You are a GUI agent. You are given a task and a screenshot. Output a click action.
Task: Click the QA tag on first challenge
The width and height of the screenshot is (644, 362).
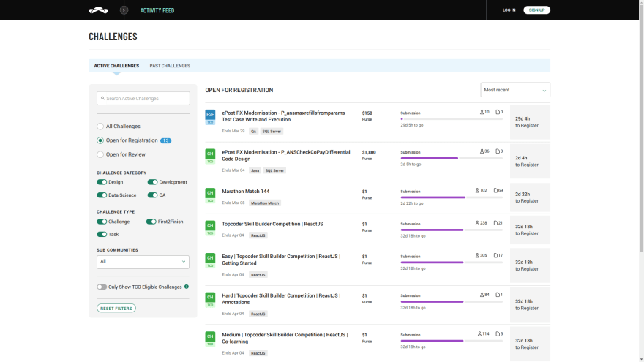click(x=253, y=132)
